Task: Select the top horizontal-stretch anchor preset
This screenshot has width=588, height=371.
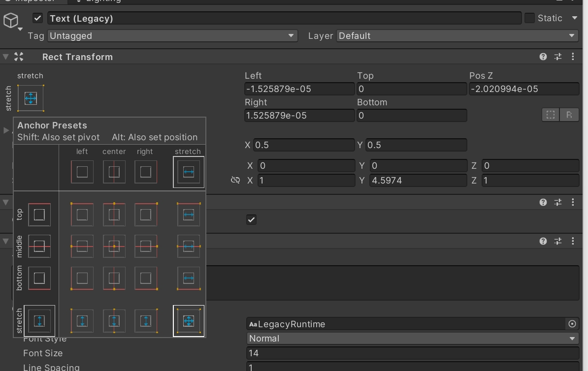Action: pos(189,215)
